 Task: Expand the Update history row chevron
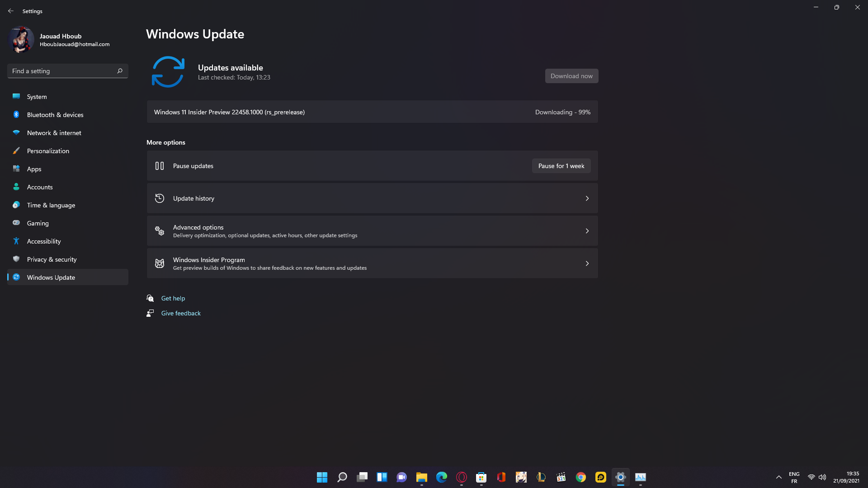point(587,198)
